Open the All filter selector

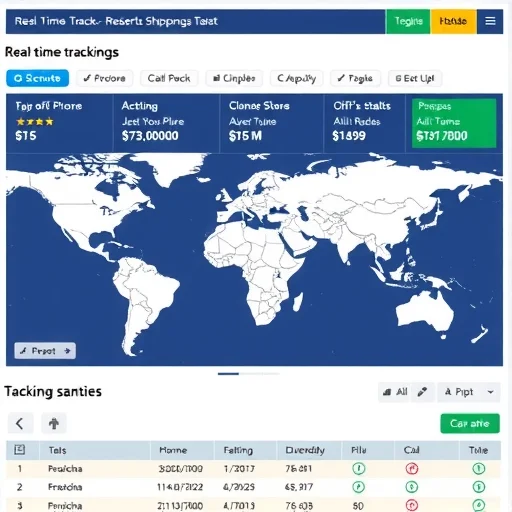point(396,392)
